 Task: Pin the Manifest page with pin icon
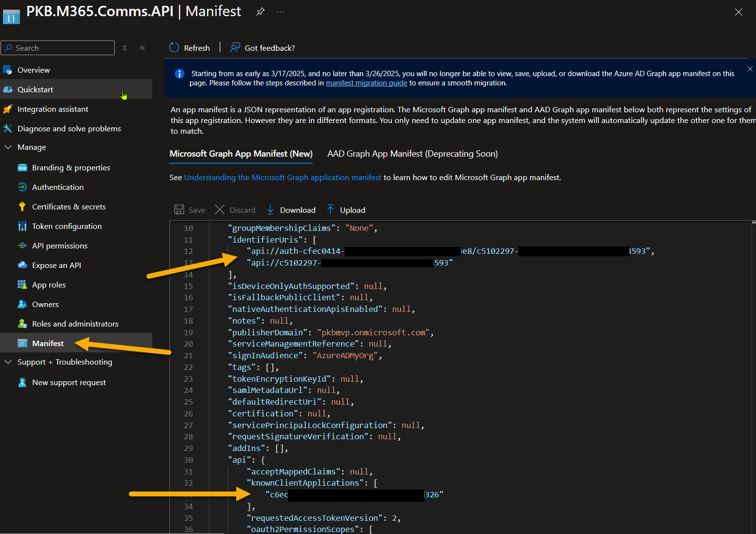[x=261, y=12]
